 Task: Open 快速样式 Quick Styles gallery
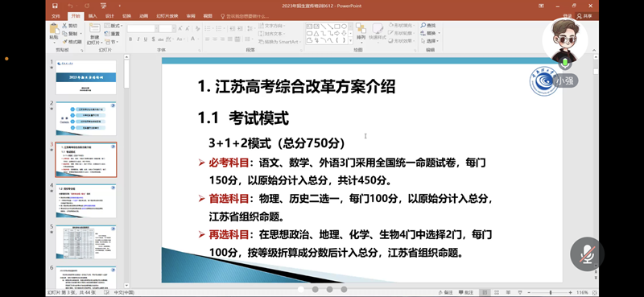pos(378,32)
